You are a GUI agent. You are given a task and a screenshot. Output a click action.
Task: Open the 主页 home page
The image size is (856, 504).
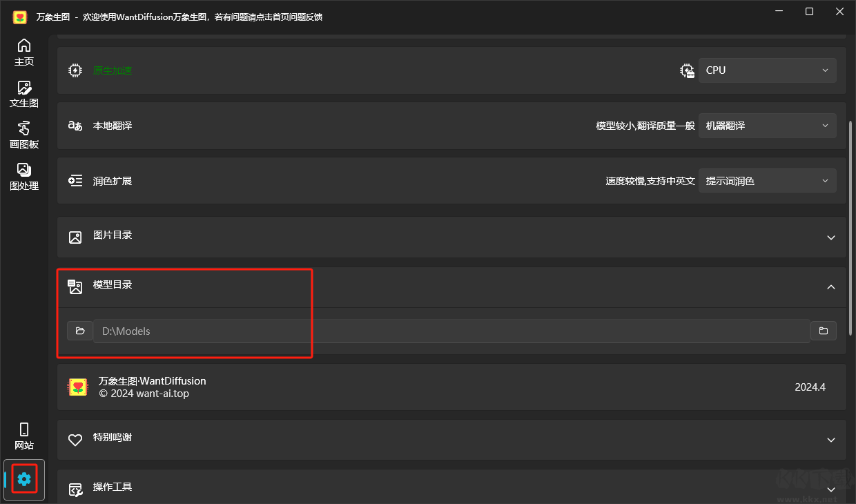pos(24,52)
